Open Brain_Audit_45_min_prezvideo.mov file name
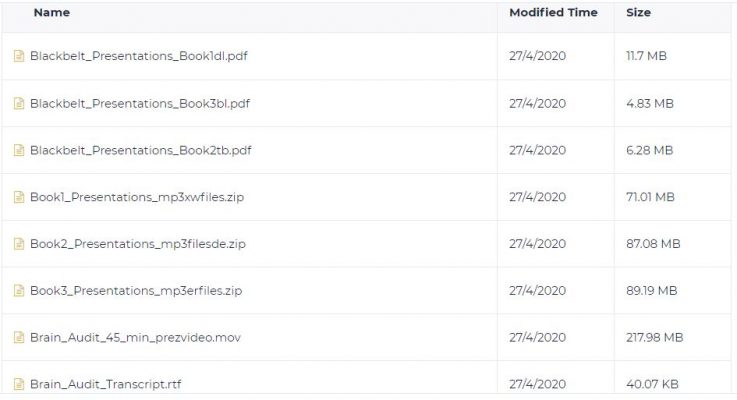The image size is (737, 400). click(135, 337)
